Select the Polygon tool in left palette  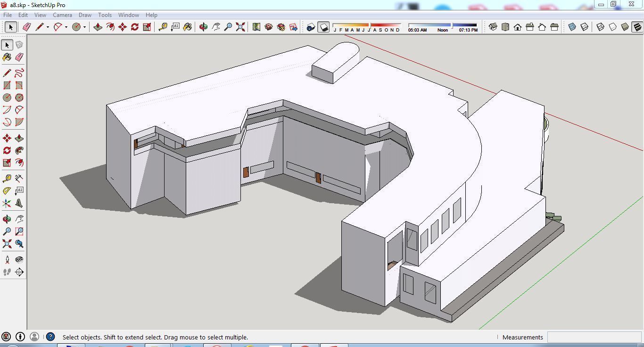tap(19, 98)
